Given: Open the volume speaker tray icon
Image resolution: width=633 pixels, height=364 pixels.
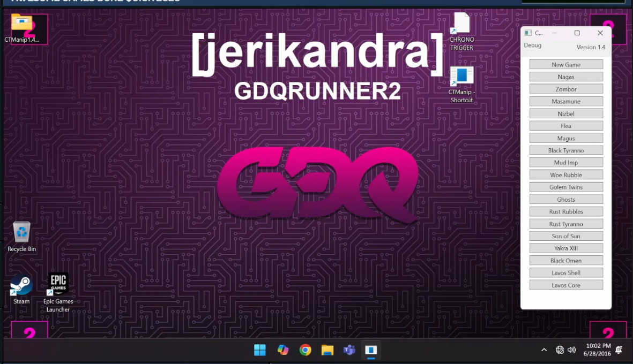Looking at the screenshot, I should point(572,350).
